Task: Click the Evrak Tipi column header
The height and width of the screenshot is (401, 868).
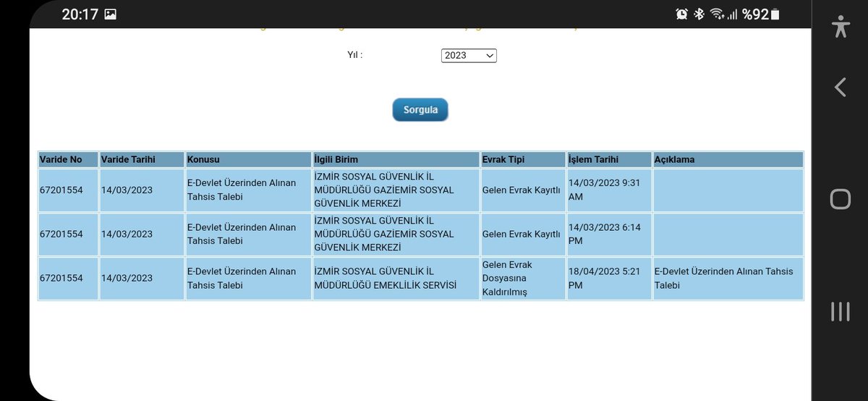Action: (522, 159)
